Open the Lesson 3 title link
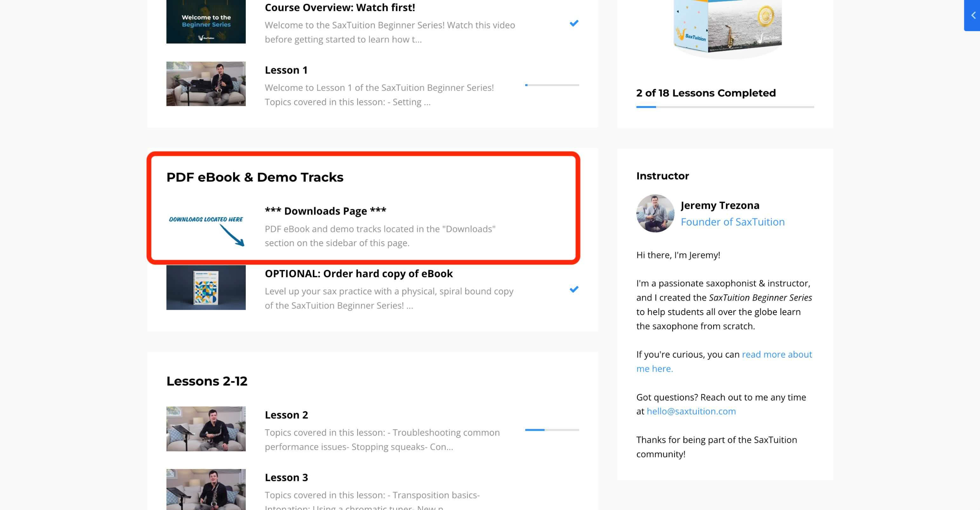Image resolution: width=980 pixels, height=510 pixels. pyautogui.click(x=286, y=477)
